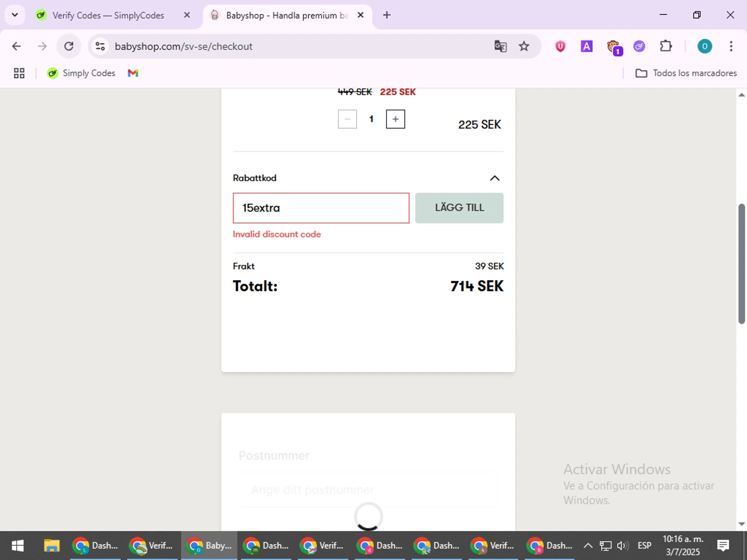The image size is (747, 560).
Task: Open Todos los marcadores folder
Action: (686, 73)
